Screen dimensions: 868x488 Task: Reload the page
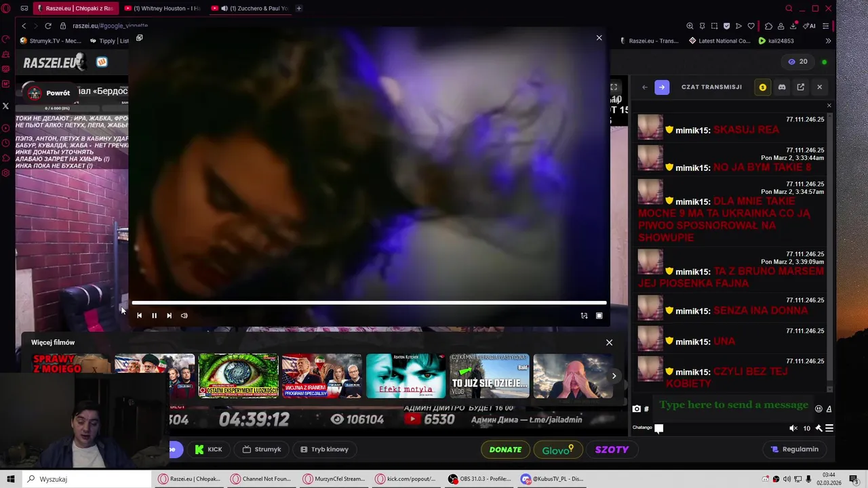point(48,26)
